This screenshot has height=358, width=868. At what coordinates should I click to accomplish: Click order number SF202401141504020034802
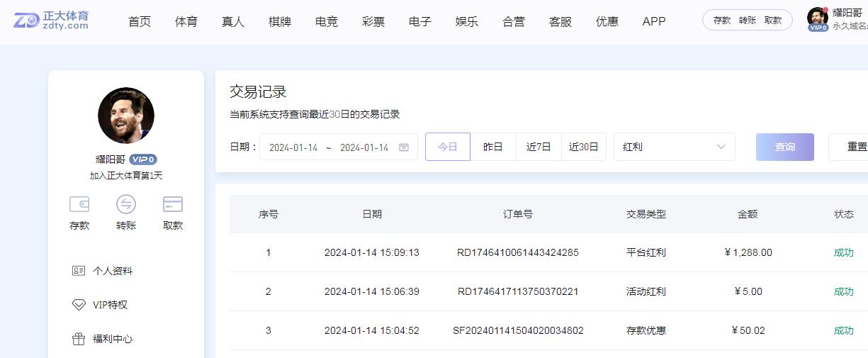[x=518, y=330]
